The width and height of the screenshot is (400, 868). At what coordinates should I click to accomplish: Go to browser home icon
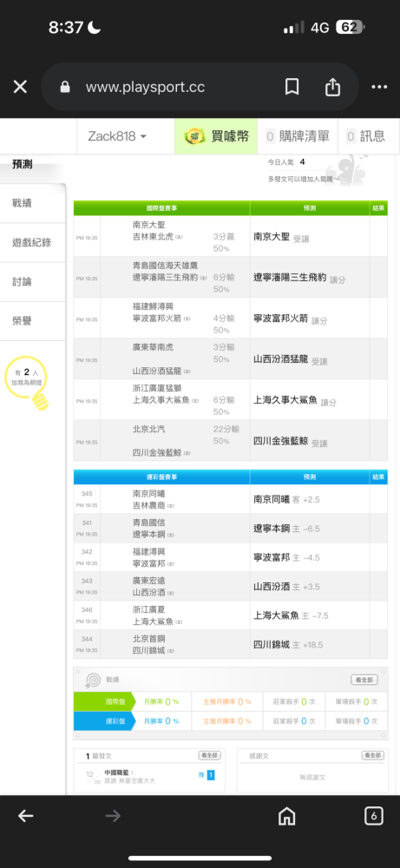pyautogui.click(x=286, y=816)
